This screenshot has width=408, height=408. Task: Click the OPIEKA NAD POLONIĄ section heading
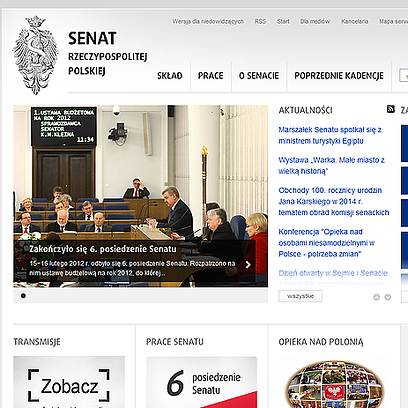tap(321, 342)
